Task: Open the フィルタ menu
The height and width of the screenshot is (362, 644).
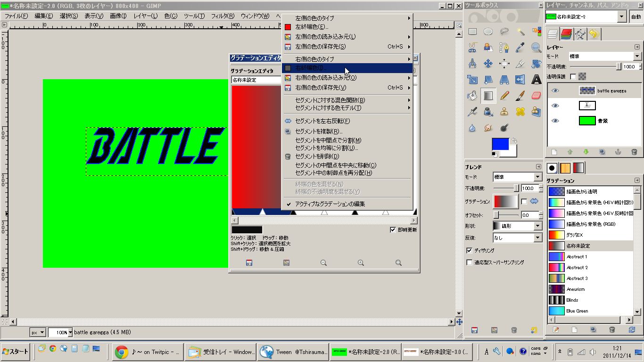Action: [223, 16]
